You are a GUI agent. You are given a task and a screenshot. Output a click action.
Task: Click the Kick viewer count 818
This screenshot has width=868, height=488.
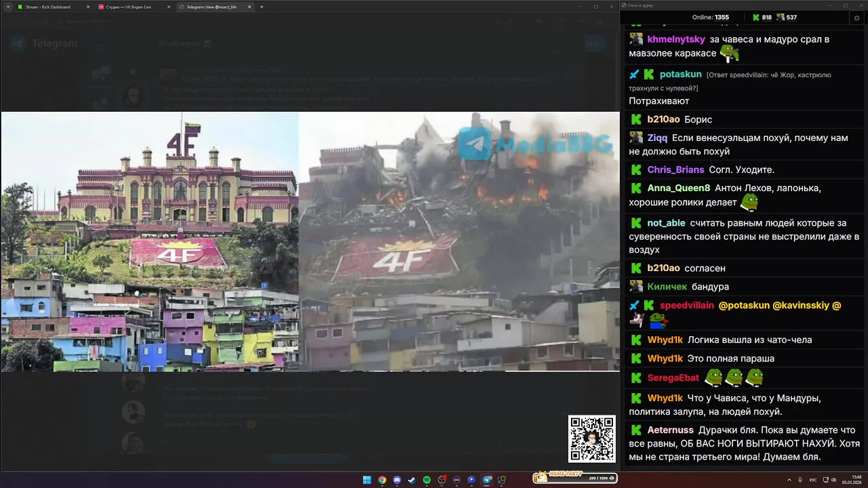click(x=767, y=18)
